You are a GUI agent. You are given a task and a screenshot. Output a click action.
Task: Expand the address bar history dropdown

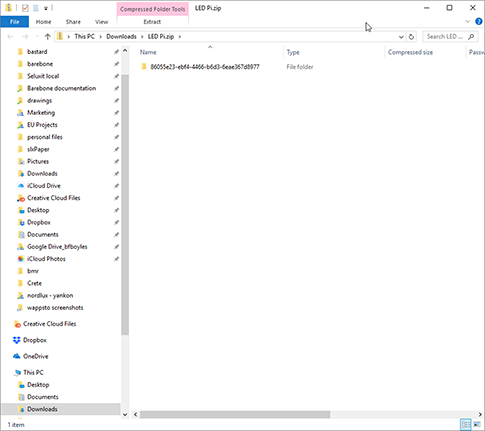pos(401,37)
